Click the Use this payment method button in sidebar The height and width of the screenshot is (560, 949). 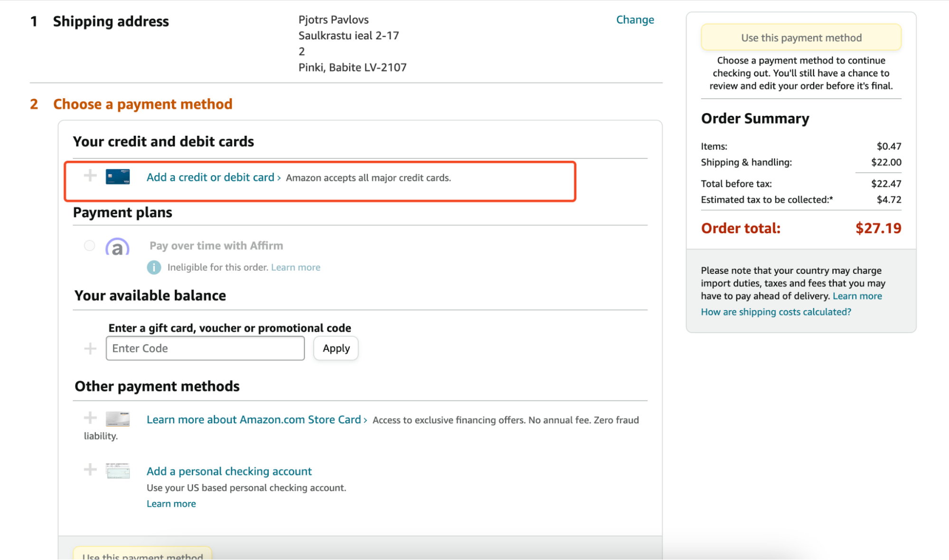point(801,37)
